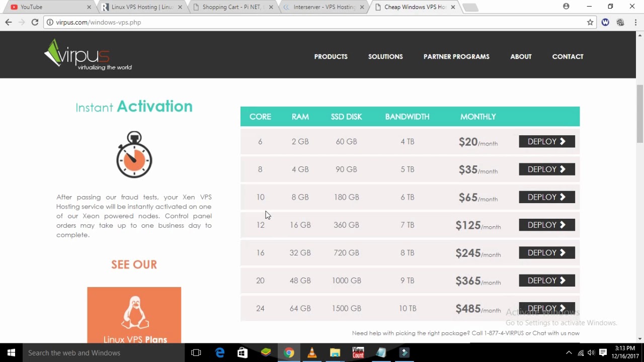Switch to Shopping Cart - Pi NET tab

[232, 7]
